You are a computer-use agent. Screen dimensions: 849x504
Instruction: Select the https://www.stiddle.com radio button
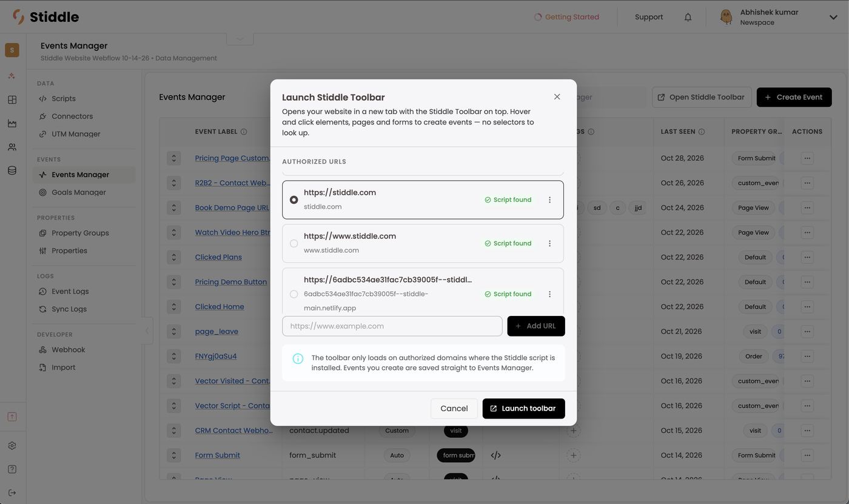pos(294,244)
